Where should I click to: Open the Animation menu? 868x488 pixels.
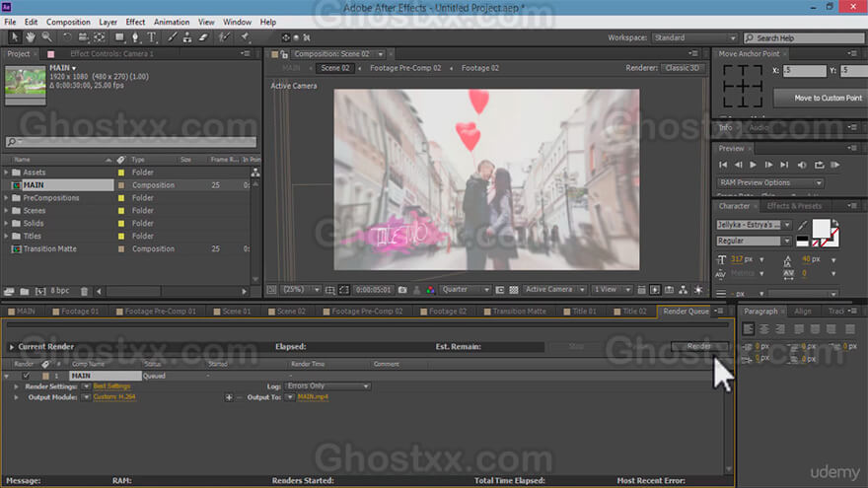point(172,22)
